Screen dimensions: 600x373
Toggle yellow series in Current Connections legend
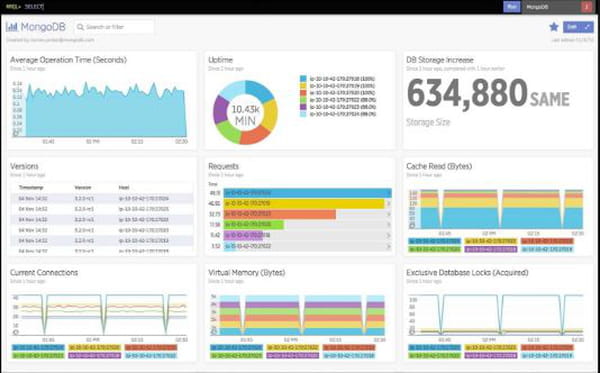[x=95, y=348]
